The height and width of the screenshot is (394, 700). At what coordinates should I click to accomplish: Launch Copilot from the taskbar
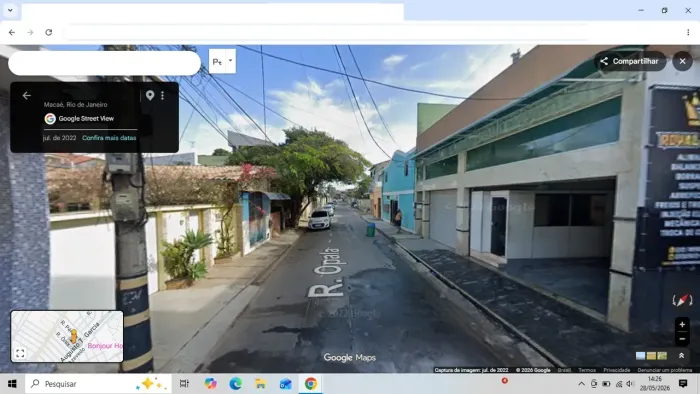click(x=210, y=384)
